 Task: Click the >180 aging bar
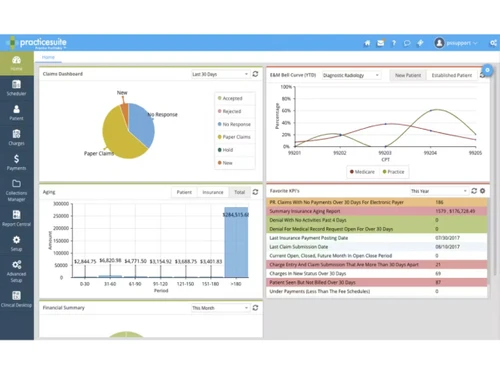(236, 243)
